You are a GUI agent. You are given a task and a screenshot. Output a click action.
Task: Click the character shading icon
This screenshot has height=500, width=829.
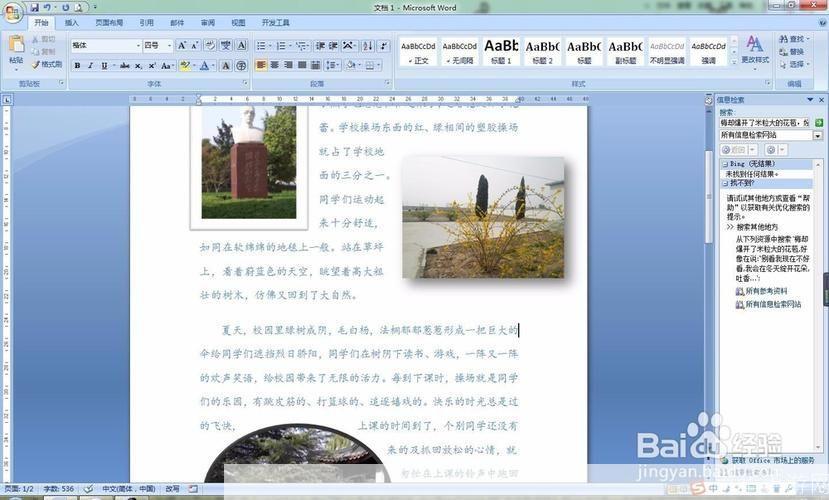(226, 66)
